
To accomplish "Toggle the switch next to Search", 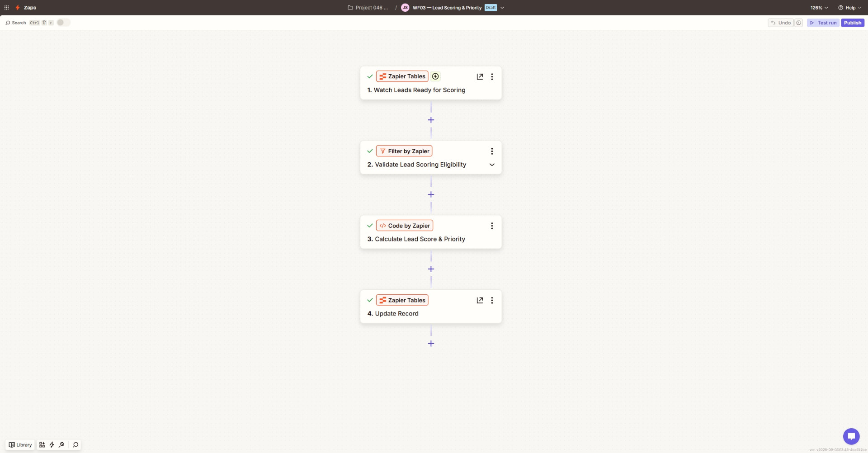I will [63, 23].
